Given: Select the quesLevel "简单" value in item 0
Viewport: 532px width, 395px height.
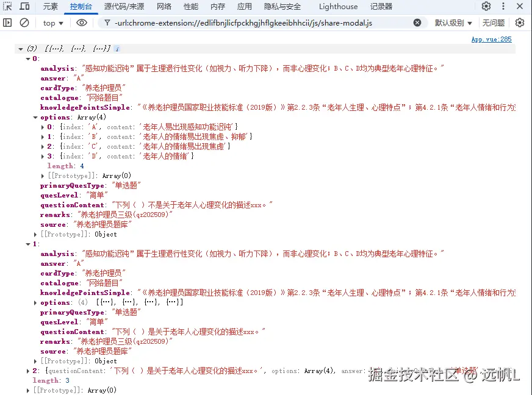Looking at the screenshot, I should 96,195.
